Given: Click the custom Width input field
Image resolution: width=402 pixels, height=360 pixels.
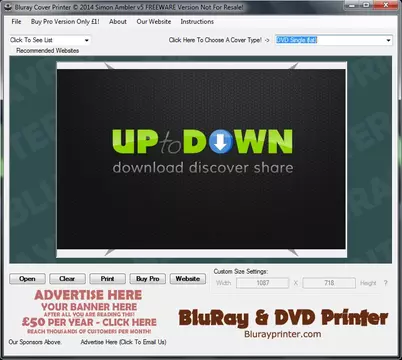Looking at the screenshot, I should [x=263, y=283].
